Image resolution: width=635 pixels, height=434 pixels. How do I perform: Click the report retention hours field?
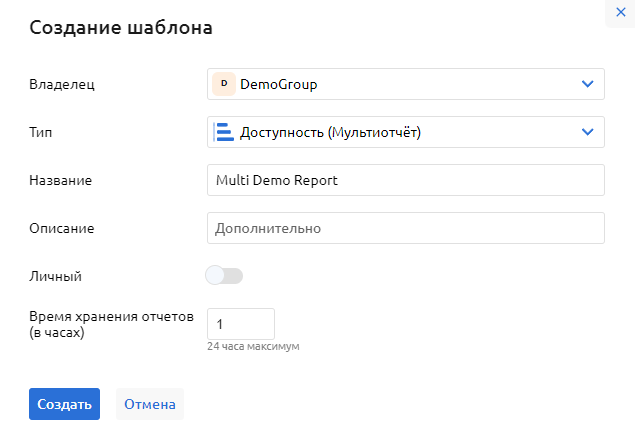point(240,324)
